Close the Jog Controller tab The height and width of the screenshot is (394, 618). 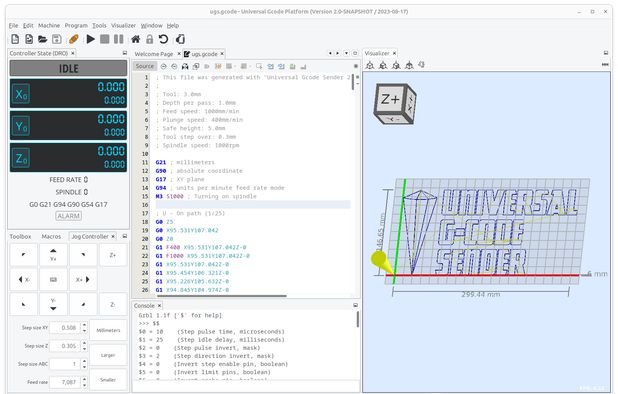coord(113,236)
